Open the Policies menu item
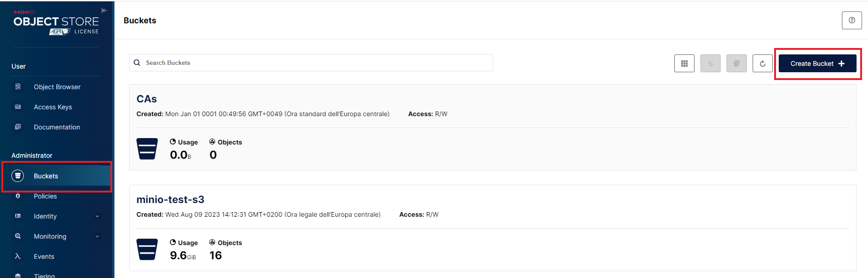This screenshot has width=868, height=278. 45,196
